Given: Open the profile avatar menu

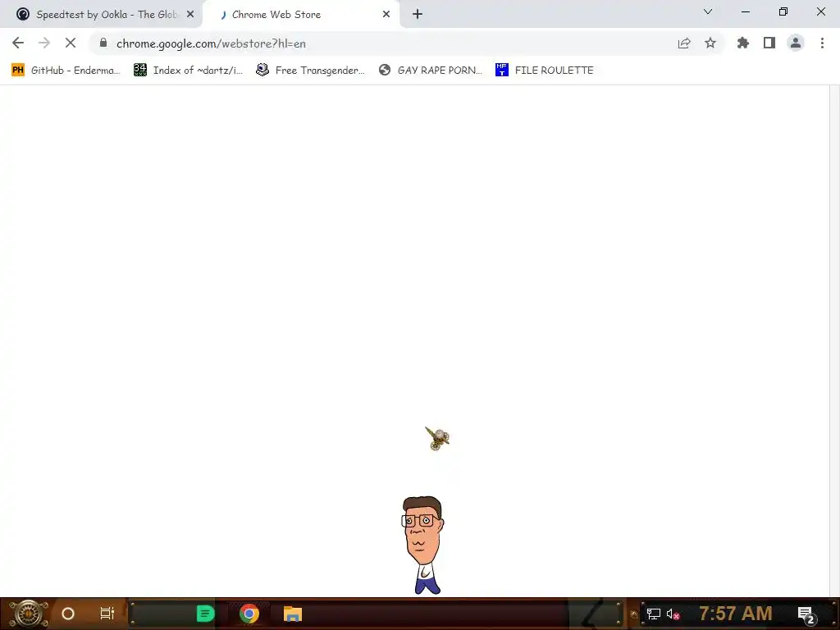Looking at the screenshot, I should click(796, 43).
